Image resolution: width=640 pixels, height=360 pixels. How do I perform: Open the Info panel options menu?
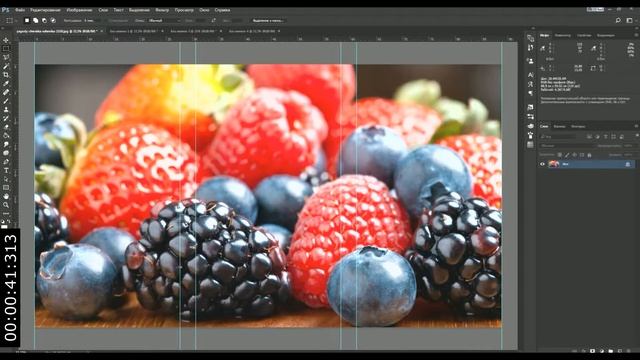[x=636, y=36]
